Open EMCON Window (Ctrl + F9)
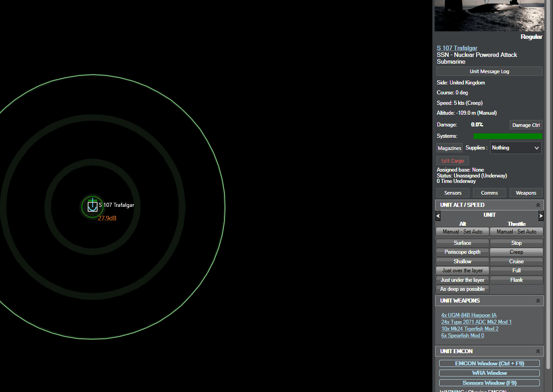This screenshot has width=553, height=392. pyautogui.click(x=489, y=364)
